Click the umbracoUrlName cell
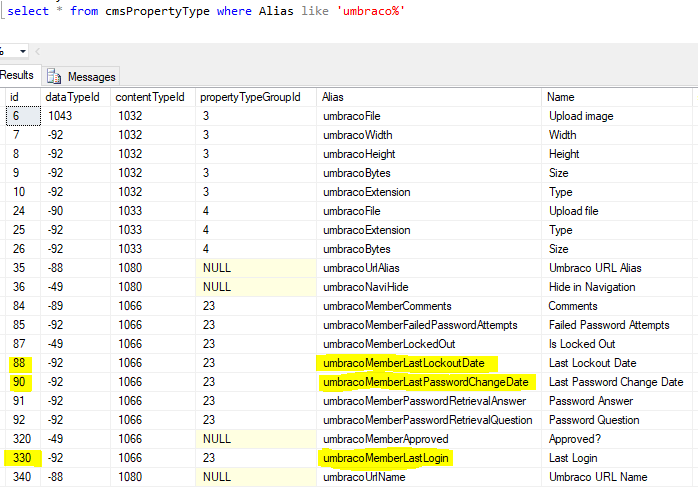Screen dimensions: 698x491 click(x=429, y=477)
